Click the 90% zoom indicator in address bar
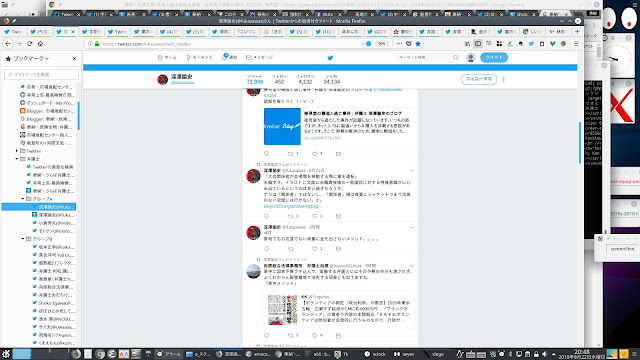 (x=381, y=44)
